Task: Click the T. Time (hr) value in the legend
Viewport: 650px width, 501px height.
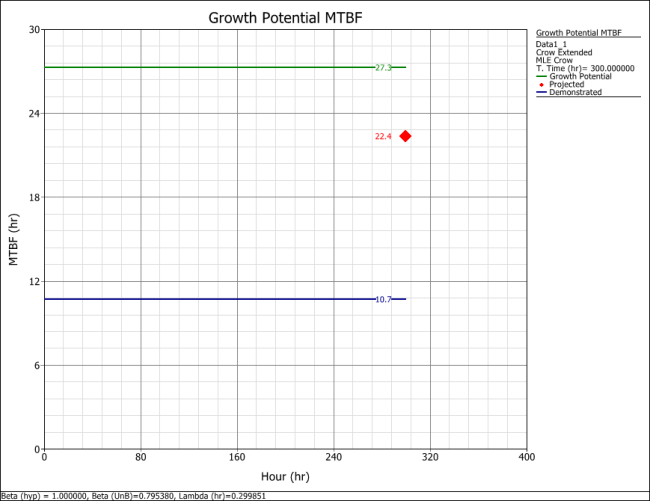Action: tap(585, 68)
